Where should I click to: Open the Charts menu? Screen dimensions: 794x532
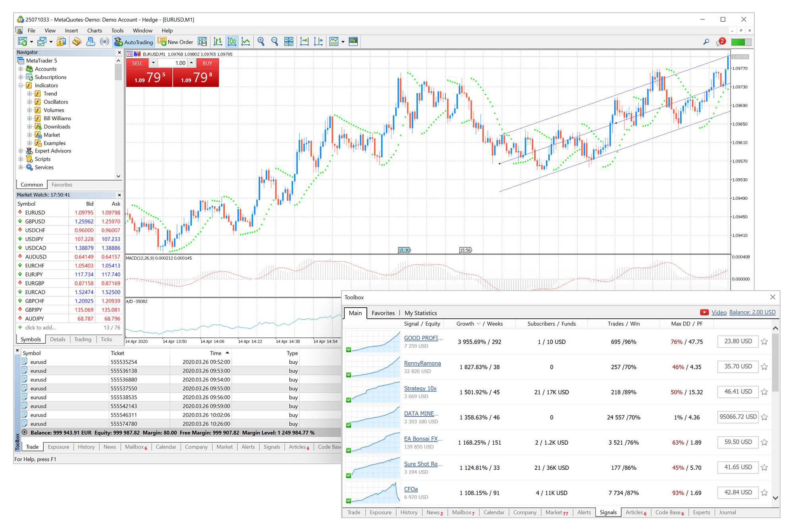(94, 30)
